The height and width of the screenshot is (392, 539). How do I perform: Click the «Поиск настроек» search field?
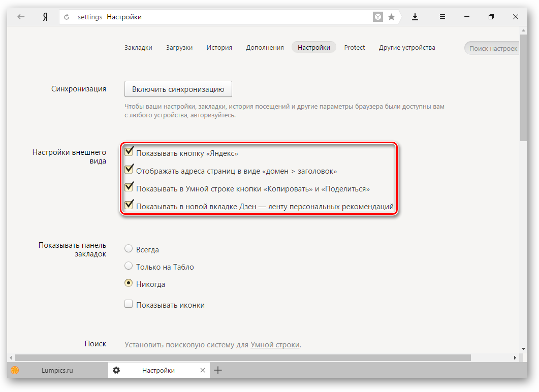pos(492,48)
